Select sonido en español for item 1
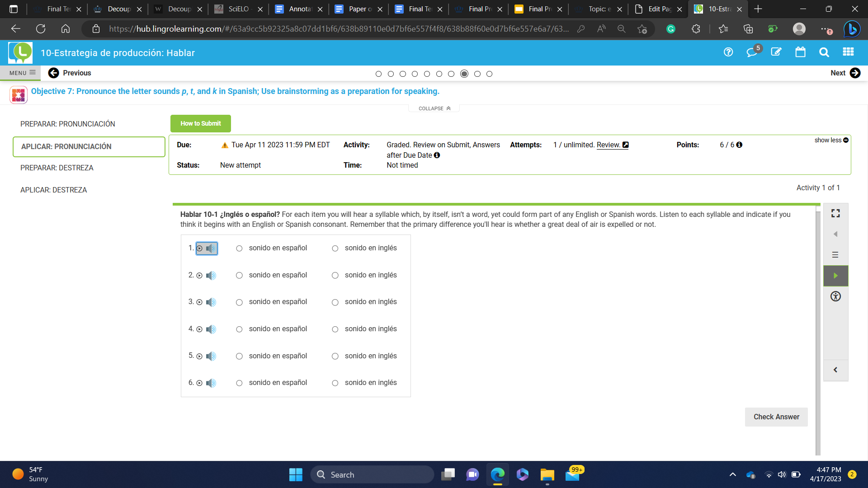Screen dimensions: 868x488 click(x=239, y=249)
